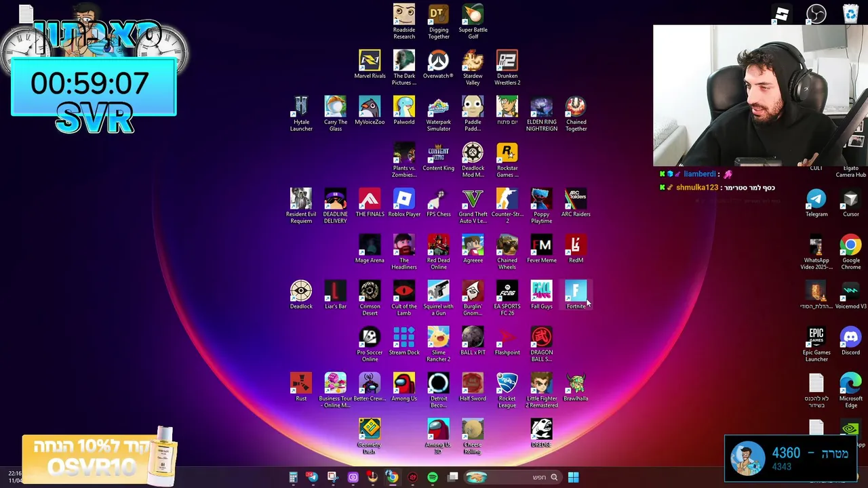Select EA SPORTS FC 26 icon
Screen dimensions: 868x488
507,298
